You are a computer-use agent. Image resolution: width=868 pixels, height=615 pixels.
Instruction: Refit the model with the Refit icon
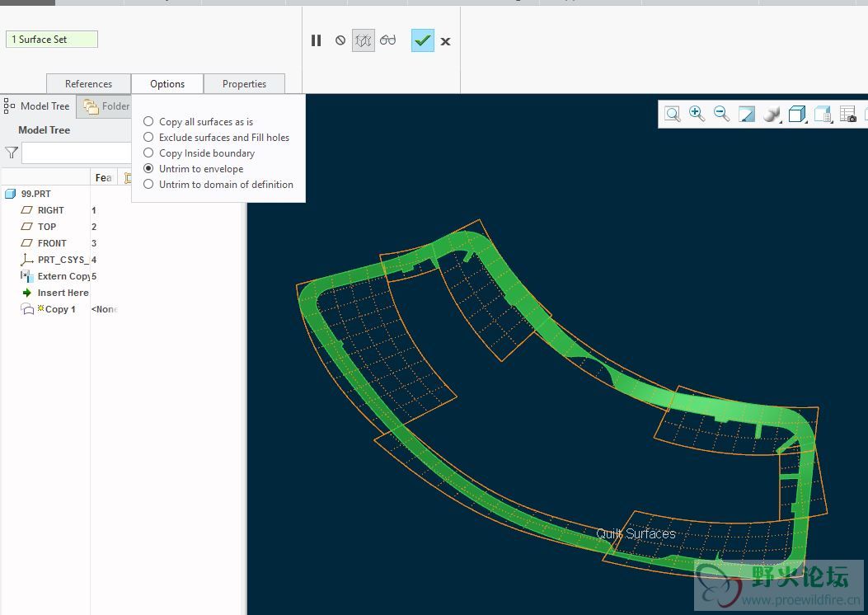pos(673,114)
